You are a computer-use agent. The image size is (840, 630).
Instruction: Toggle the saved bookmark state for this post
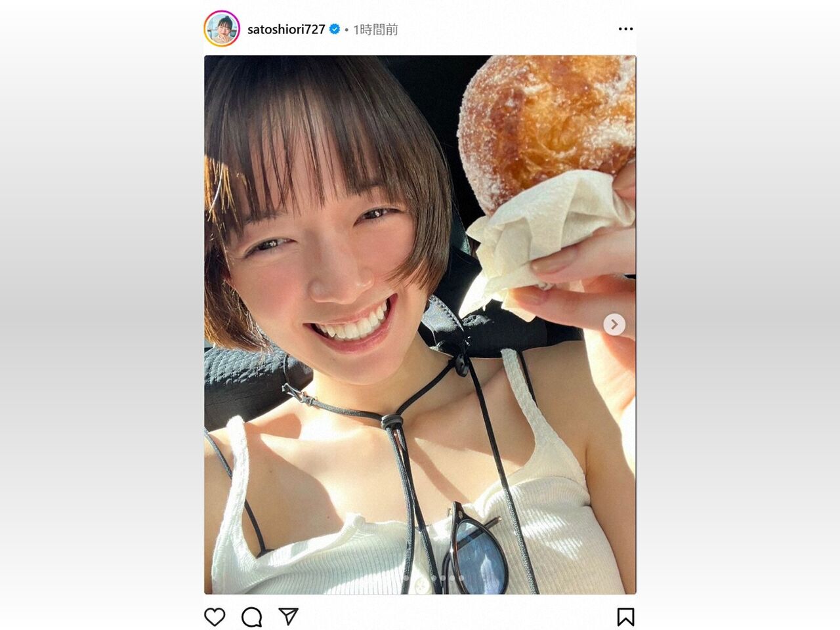625,617
